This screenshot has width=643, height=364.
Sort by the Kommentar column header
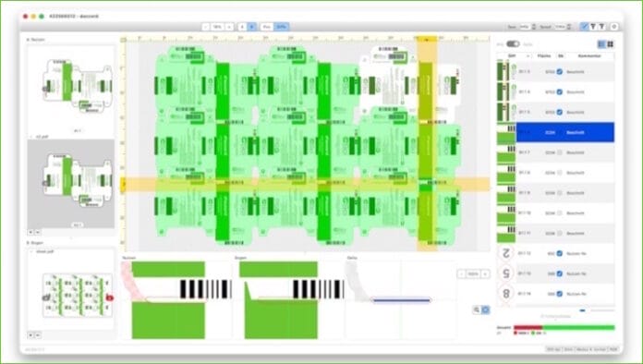(589, 55)
